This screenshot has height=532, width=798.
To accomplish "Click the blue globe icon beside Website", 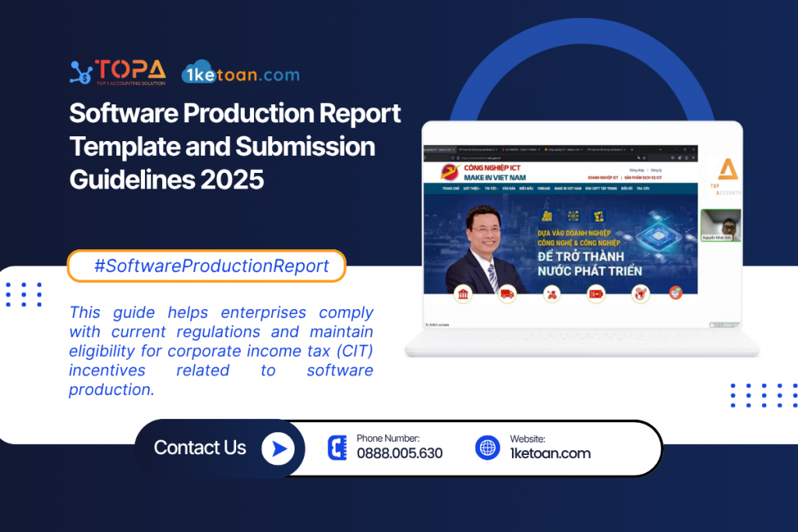I will (x=487, y=447).
